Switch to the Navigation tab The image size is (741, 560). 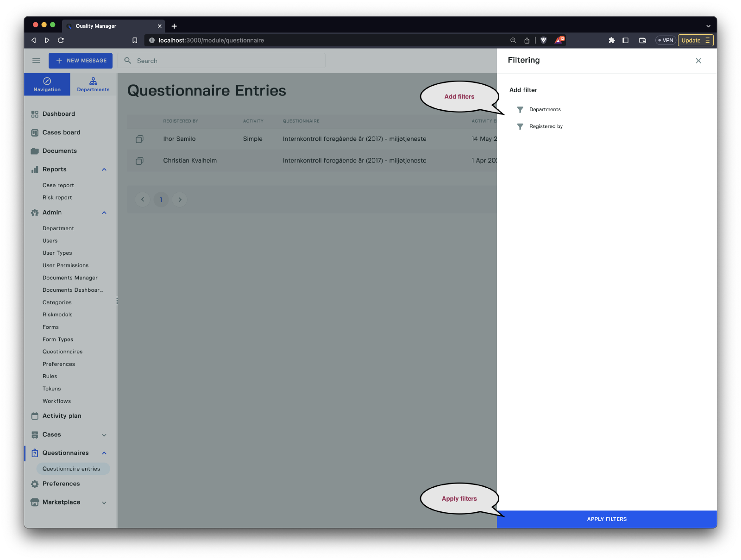(x=47, y=84)
